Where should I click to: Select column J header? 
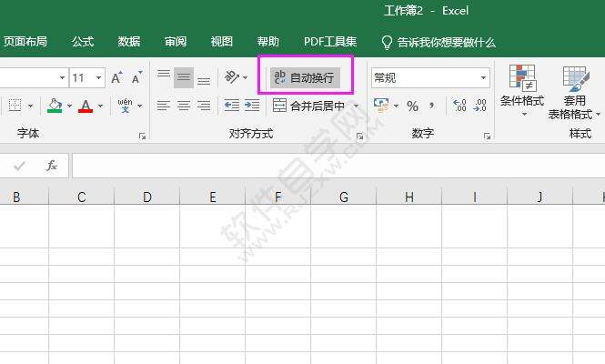click(539, 197)
